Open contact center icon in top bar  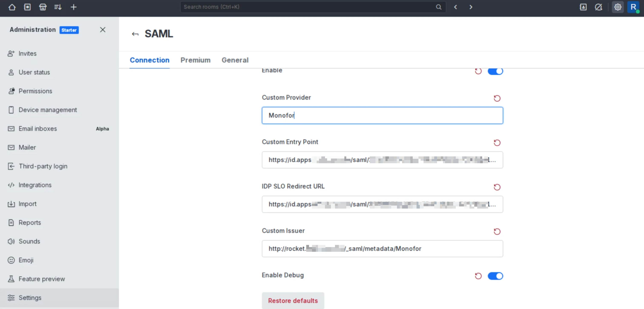click(x=583, y=7)
